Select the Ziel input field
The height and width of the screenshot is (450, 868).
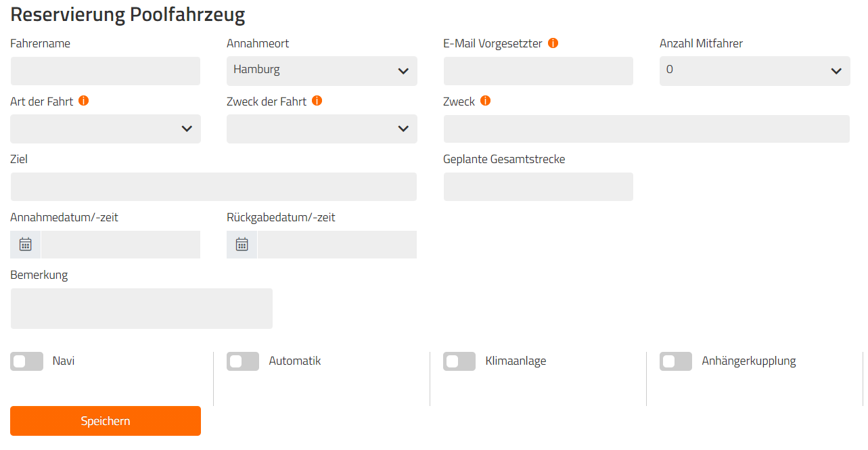tap(214, 187)
